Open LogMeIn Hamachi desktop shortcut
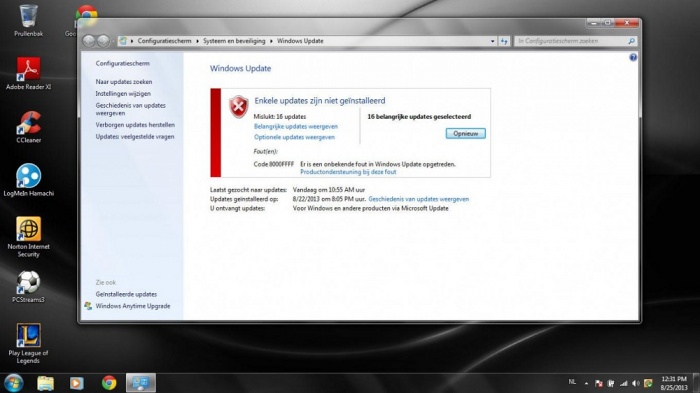This screenshot has width=700, height=393. click(x=29, y=180)
